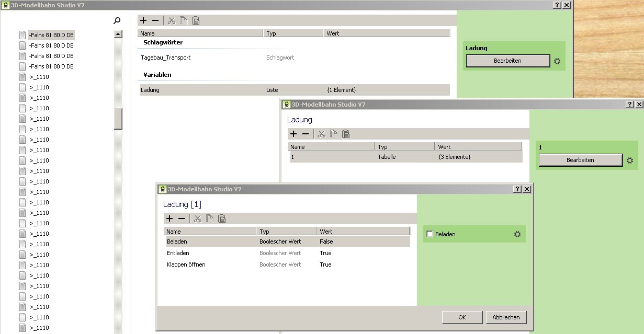Click the "True" value of Klappen öffnen
The height and width of the screenshot is (334, 644).
[x=325, y=264]
